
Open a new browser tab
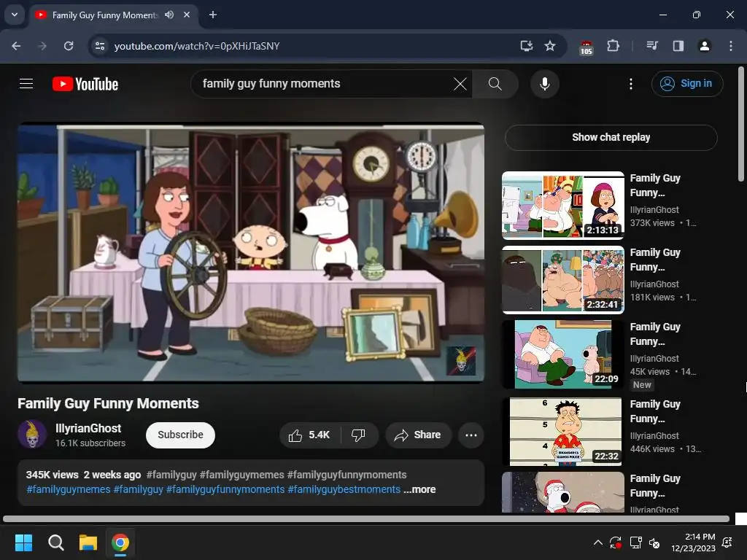coord(213,15)
